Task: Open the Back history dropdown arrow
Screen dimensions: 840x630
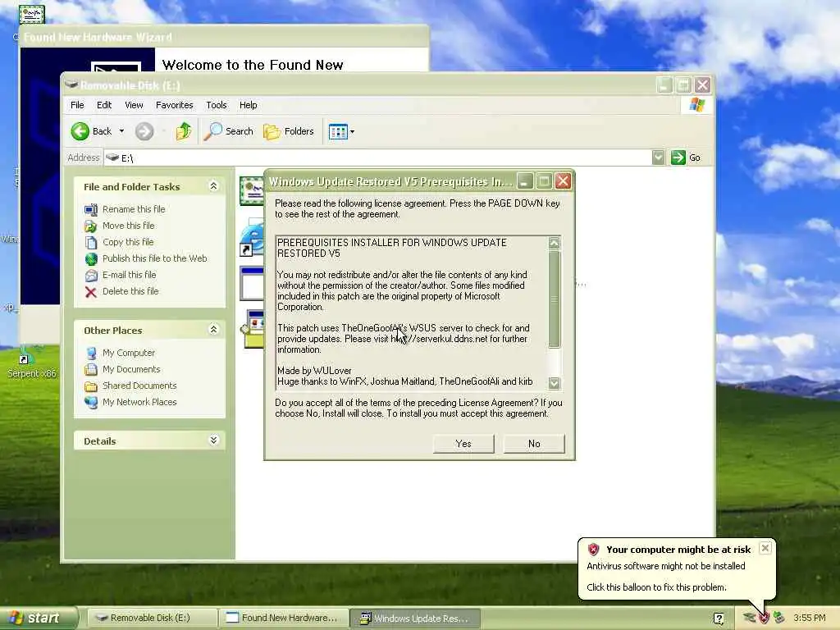Action: [x=121, y=131]
